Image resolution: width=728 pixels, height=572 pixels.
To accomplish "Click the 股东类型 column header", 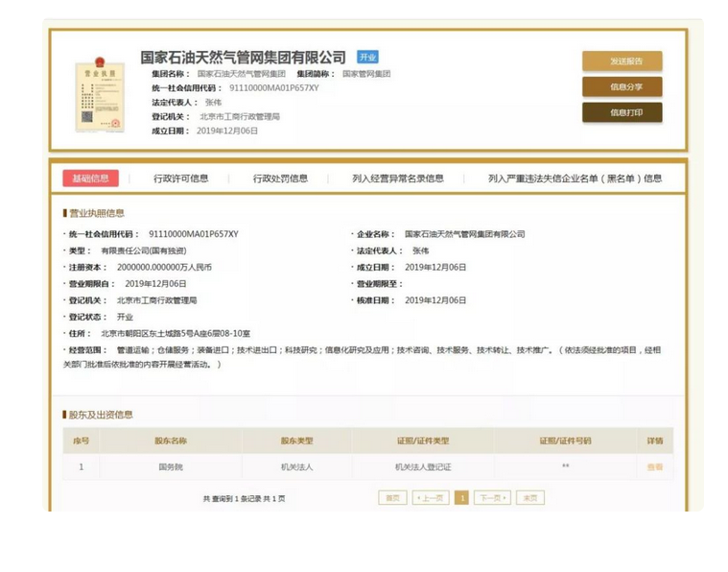I will point(296,441).
